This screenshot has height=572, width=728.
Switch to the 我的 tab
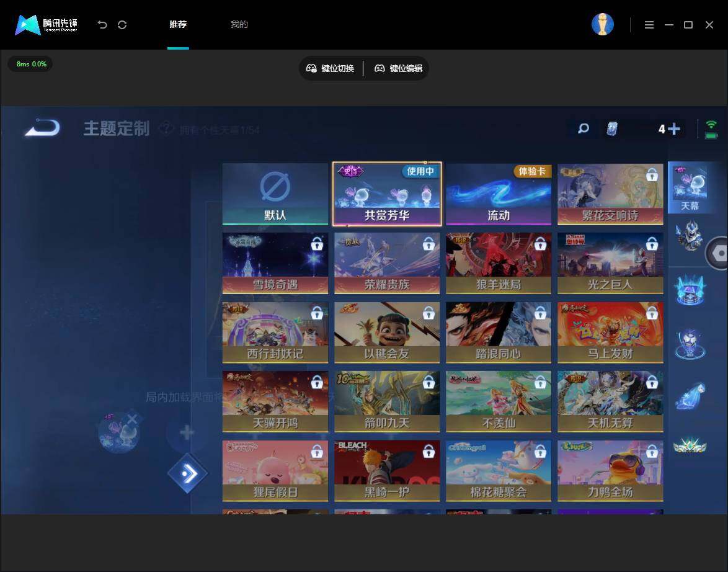(x=239, y=24)
